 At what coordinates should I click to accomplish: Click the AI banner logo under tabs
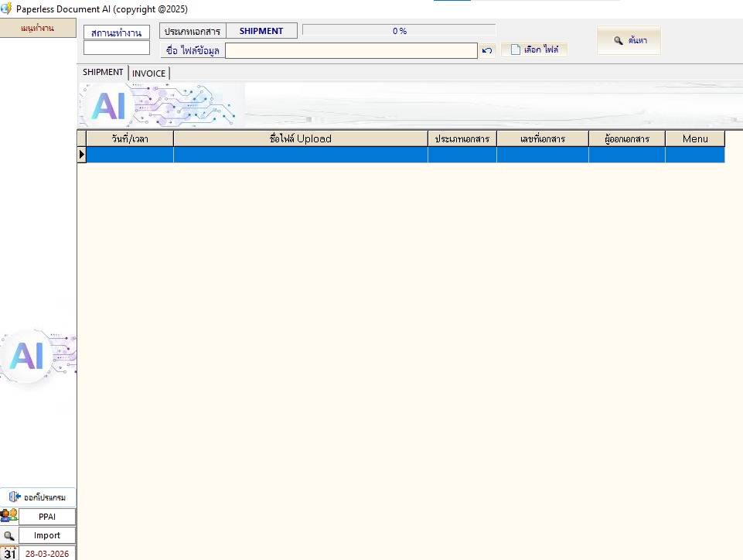108,104
